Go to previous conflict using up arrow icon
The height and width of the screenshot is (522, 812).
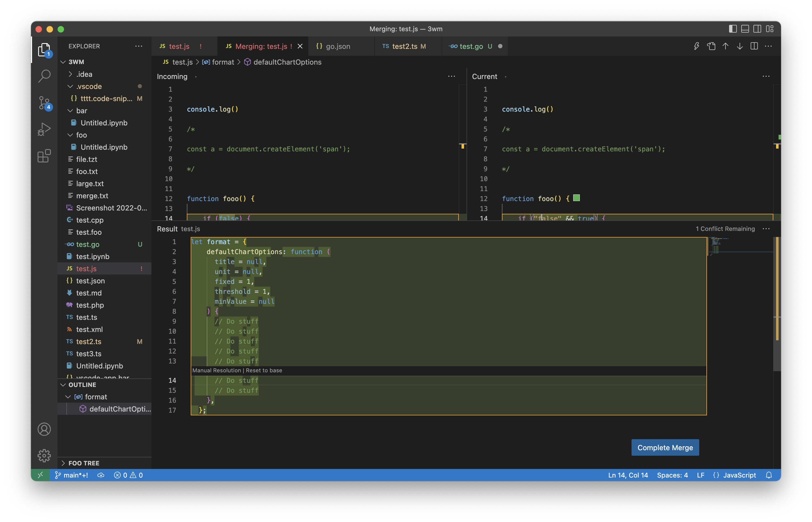pyautogui.click(x=725, y=46)
